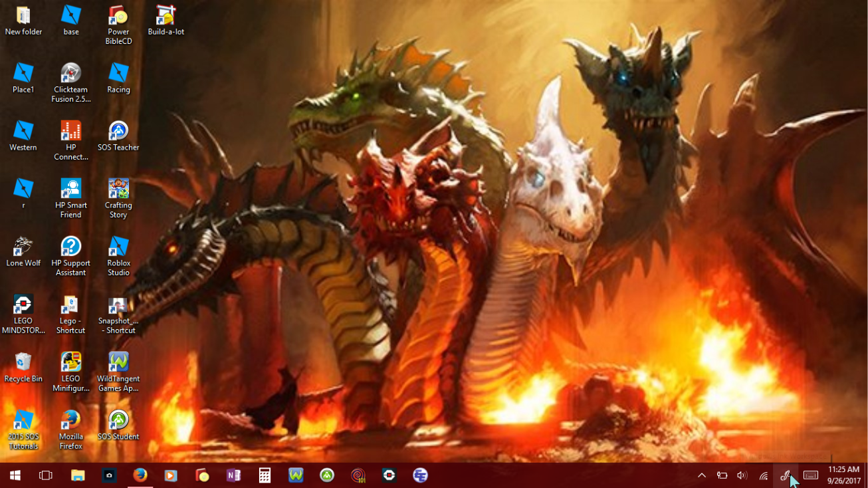Select the Recycle Bin desktop icon
Image resolution: width=868 pixels, height=488 pixels.
pyautogui.click(x=23, y=368)
